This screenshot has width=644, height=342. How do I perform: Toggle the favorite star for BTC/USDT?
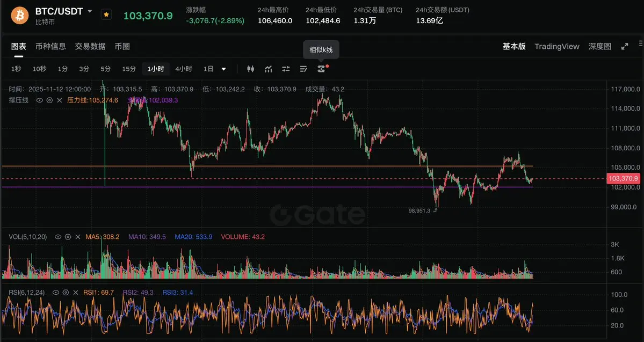pyautogui.click(x=106, y=15)
